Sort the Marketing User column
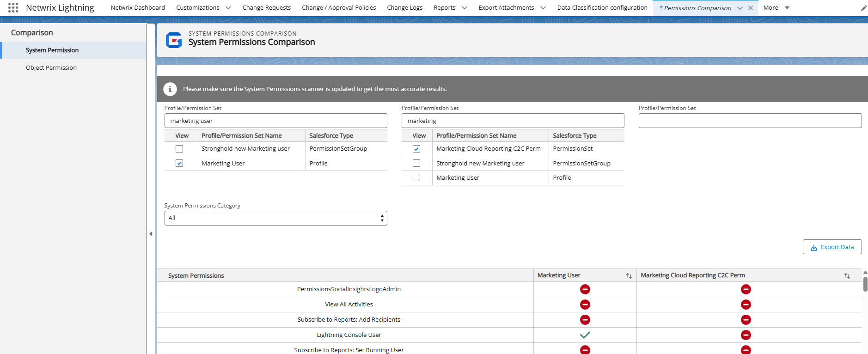868x354 pixels. [629, 276]
